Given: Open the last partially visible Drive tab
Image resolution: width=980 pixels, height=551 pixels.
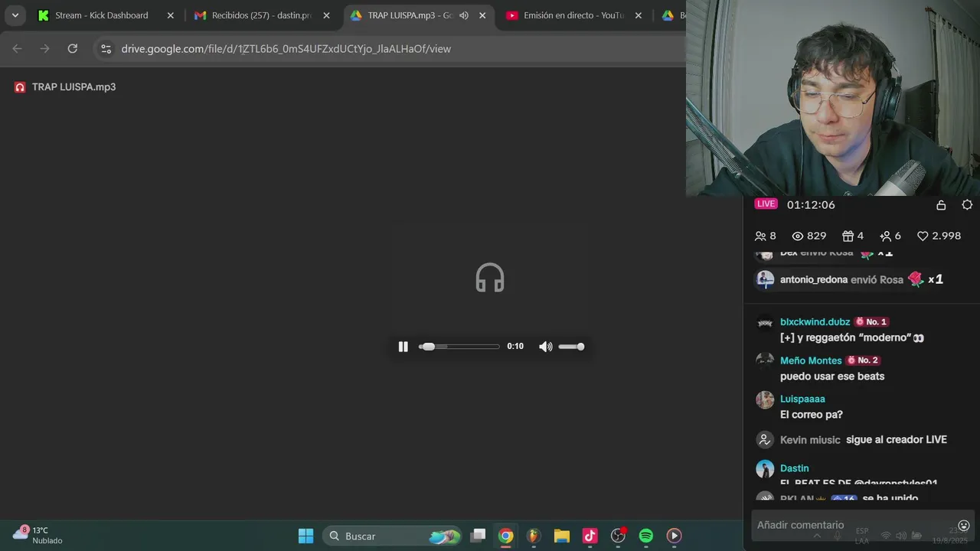Looking at the screenshot, I should (x=674, y=15).
